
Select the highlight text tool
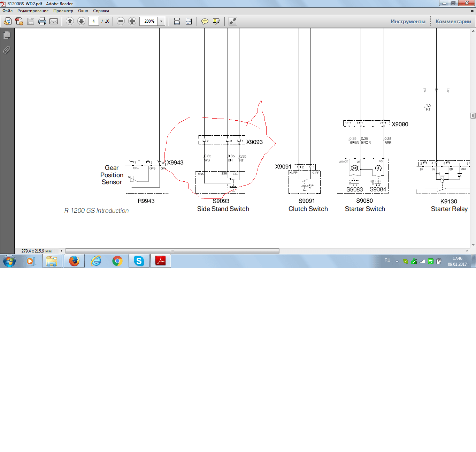click(216, 21)
